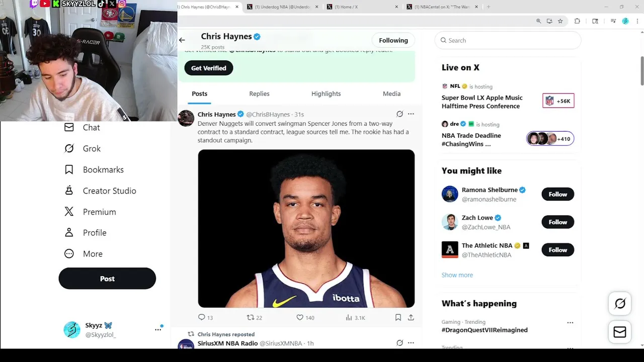This screenshot has width=644, height=362.
Task: Open the floating Grok button
Action: click(x=620, y=304)
